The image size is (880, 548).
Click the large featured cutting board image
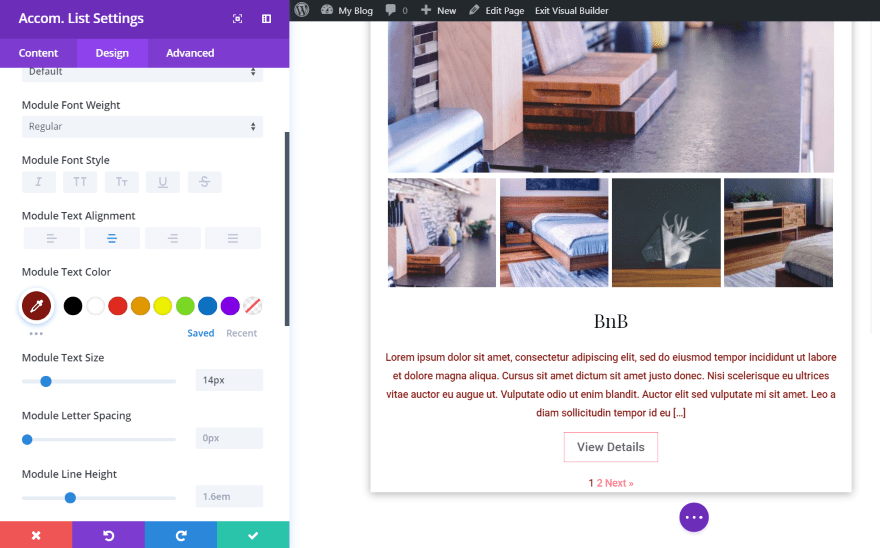611,97
